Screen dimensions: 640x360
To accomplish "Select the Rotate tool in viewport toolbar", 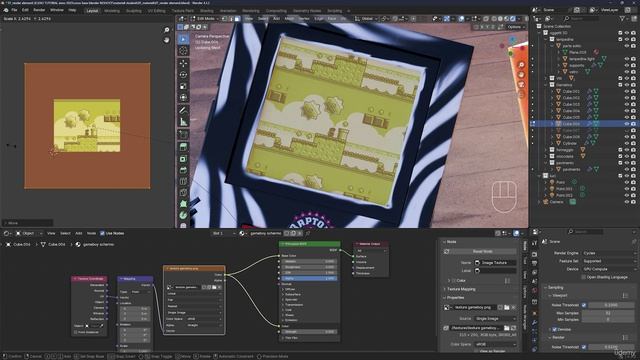I will click(x=183, y=75).
